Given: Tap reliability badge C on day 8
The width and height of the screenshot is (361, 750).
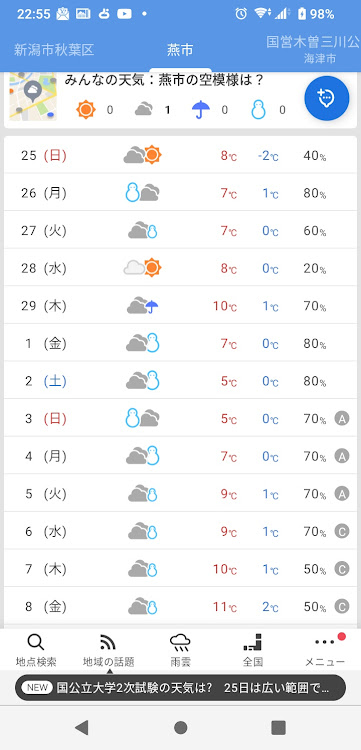Looking at the screenshot, I should (x=341, y=607).
